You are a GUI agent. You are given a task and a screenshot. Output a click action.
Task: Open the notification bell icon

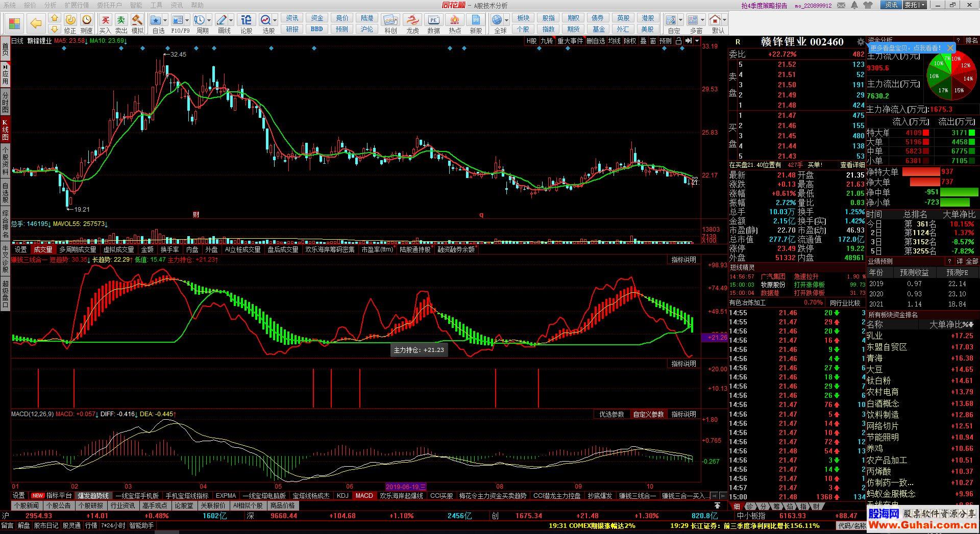click(854, 5)
